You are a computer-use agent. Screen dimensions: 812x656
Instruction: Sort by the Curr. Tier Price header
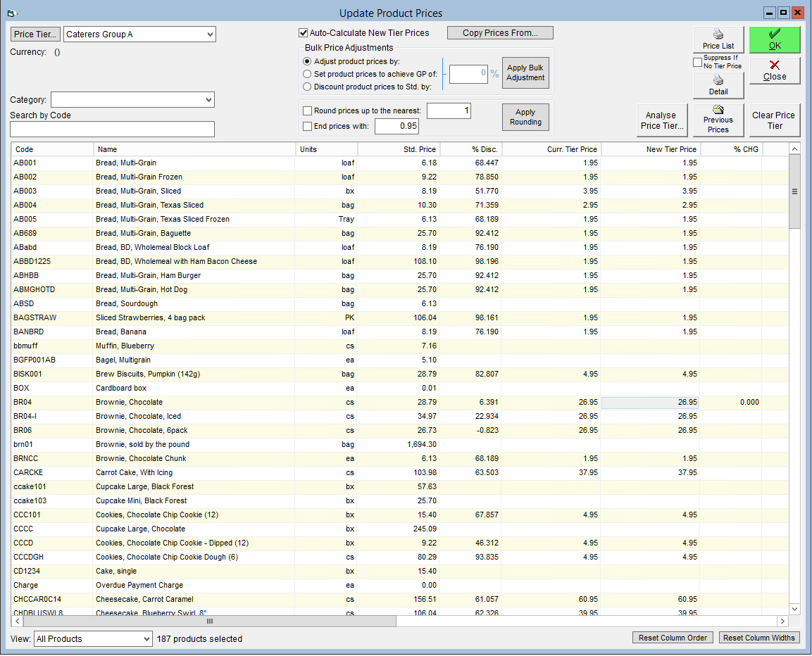pyautogui.click(x=551, y=150)
